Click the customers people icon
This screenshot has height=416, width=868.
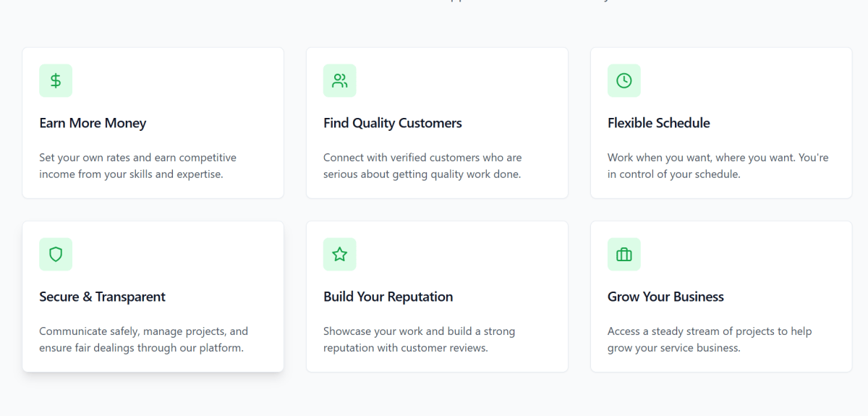pos(340,81)
